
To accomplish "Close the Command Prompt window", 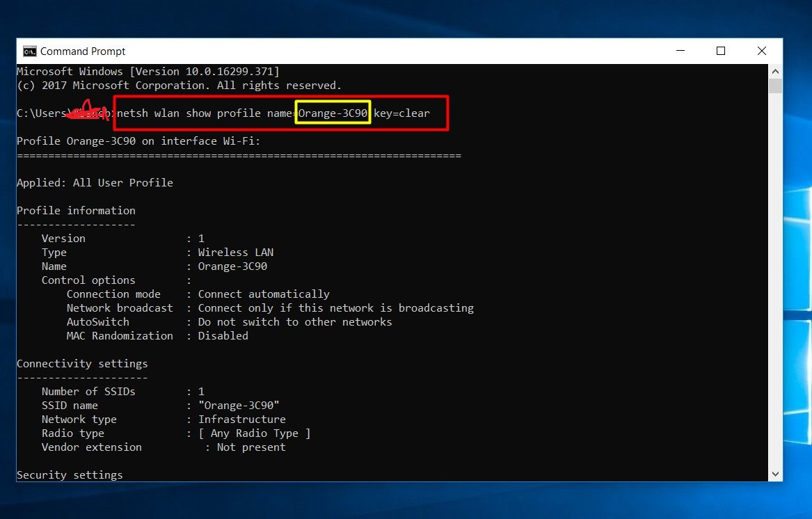I will 762,51.
